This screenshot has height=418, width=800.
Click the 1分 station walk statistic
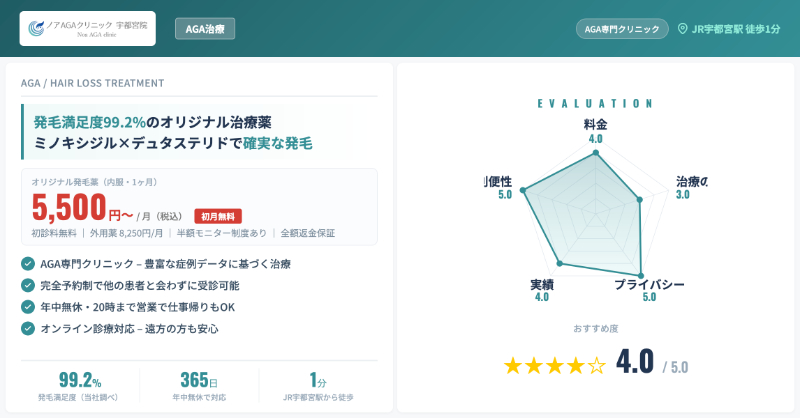pyautogui.click(x=318, y=385)
